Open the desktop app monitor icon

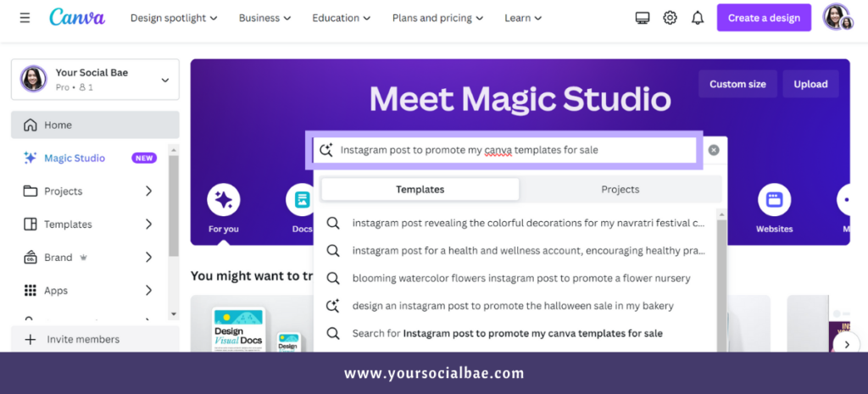[x=643, y=18]
